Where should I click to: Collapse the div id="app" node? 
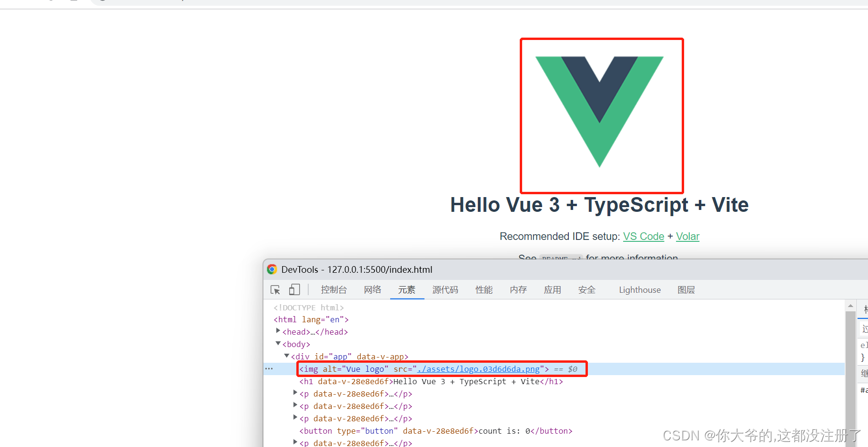(x=287, y=356)
